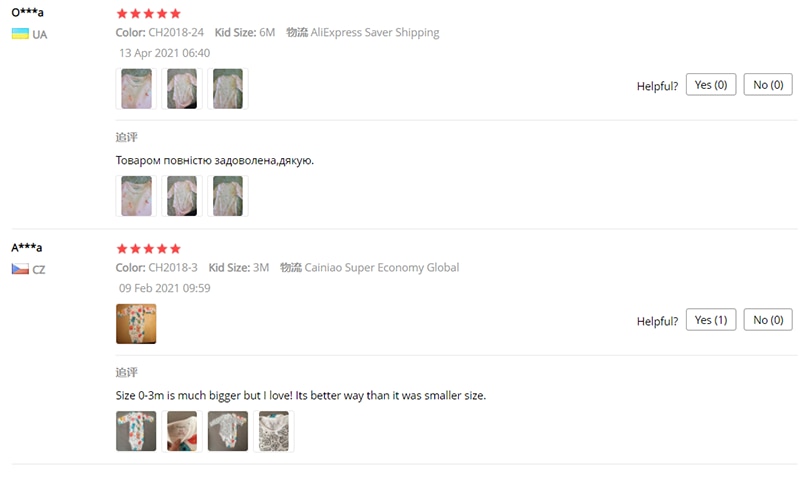Open third photo thumbnail in UA review top row
Viewport: 800px width, 477px height.
pos(228,89)
